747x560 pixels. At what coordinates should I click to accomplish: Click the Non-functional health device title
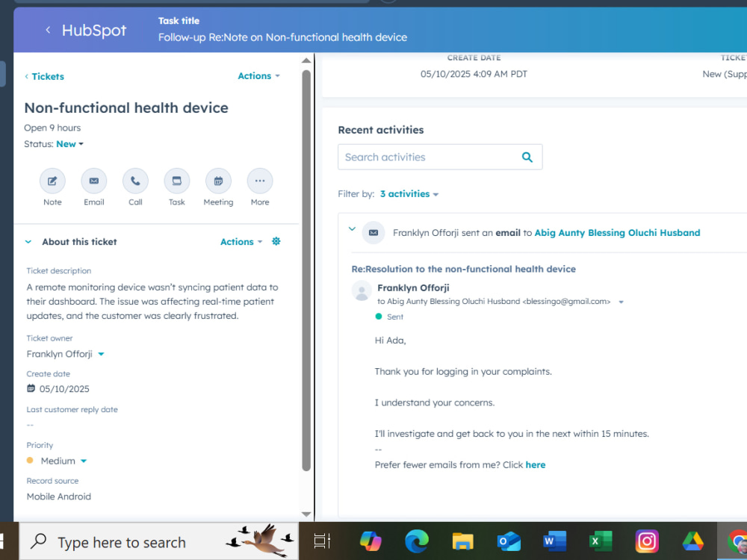click(x=126, y=108)
